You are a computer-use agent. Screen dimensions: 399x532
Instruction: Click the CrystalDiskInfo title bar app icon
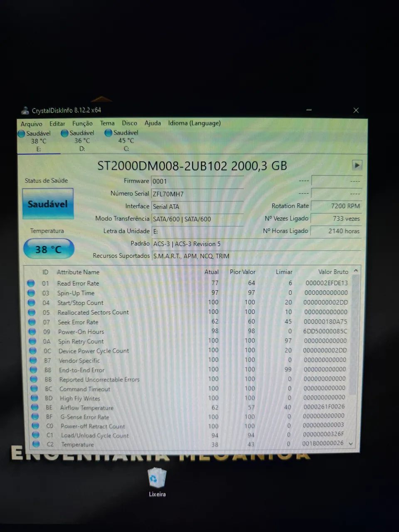click(x=25, y=111)
